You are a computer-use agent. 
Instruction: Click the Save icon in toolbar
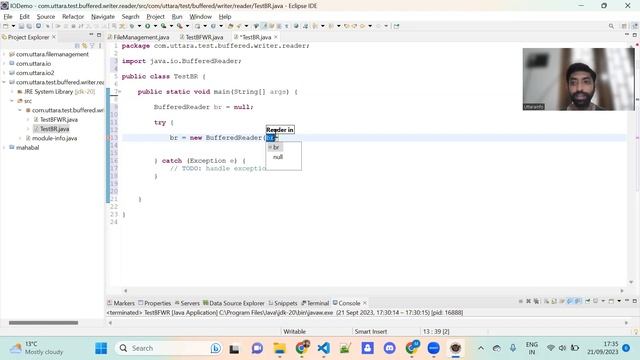(x=21, y=26)
